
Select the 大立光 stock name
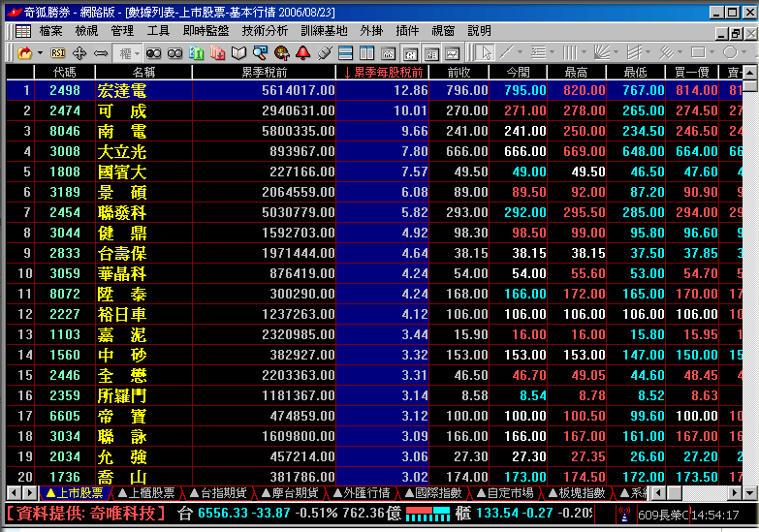point(122,152)
